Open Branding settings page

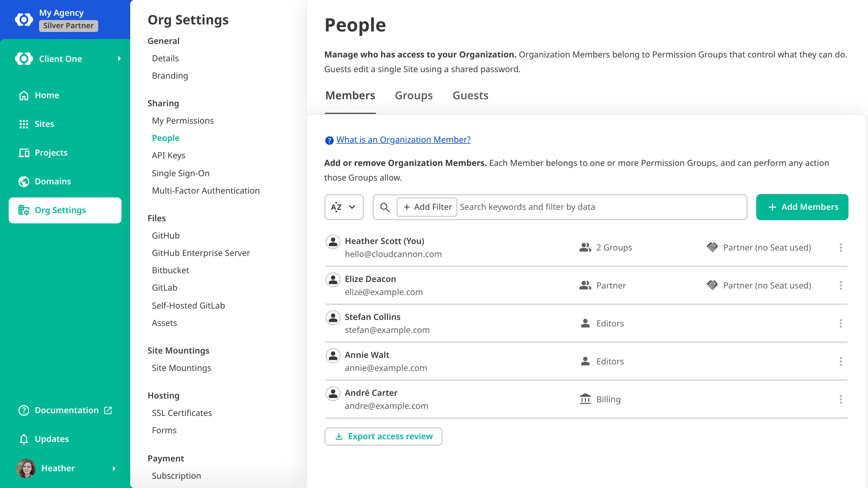click(170, 76)
